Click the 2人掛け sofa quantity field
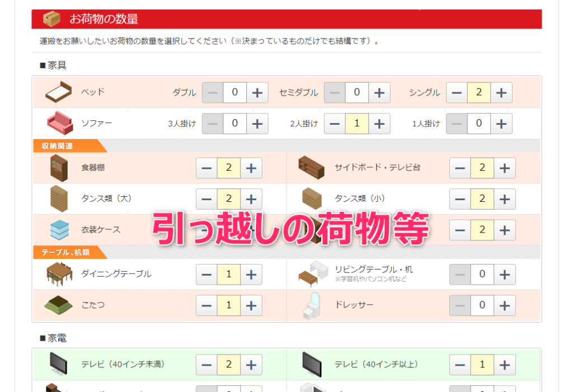The width and height of the screenshot is (573, 392). tap(356, 124)
